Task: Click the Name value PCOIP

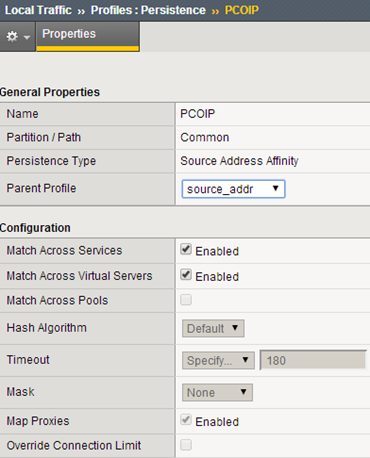Action: coord(198,114)
